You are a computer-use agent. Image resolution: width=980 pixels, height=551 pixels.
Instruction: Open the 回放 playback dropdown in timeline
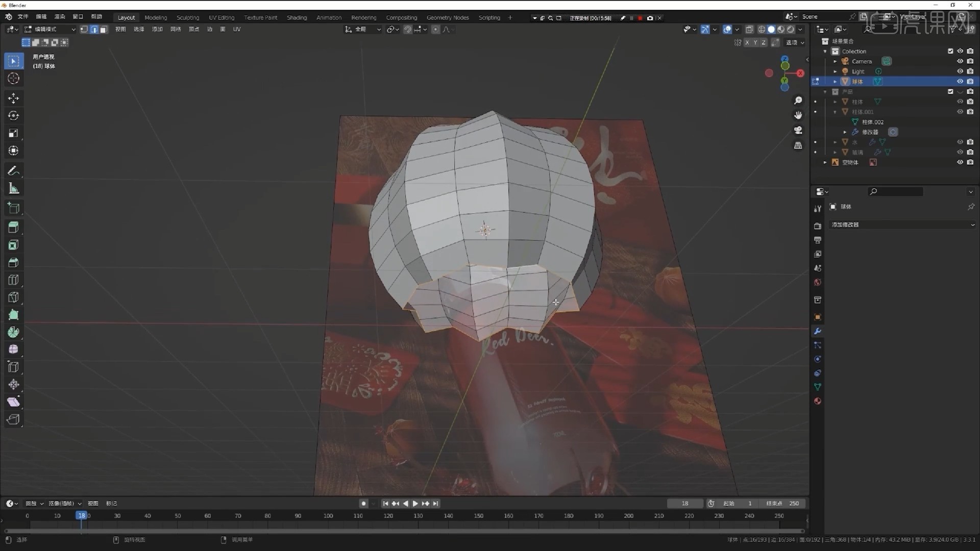click(34, 504)
